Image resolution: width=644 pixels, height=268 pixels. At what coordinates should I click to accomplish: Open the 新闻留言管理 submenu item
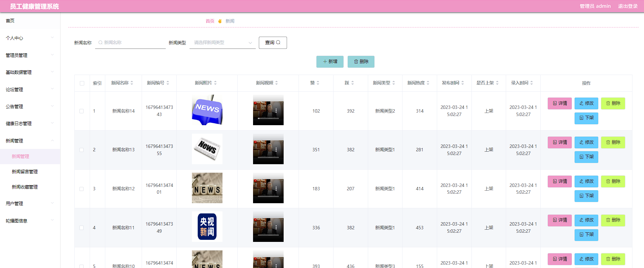pyautogui.click(x=30, y=172)
